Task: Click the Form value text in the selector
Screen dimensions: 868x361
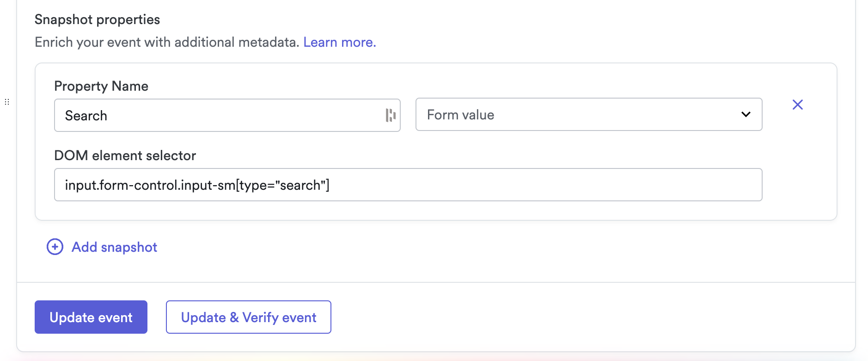Action: [460, 115]
